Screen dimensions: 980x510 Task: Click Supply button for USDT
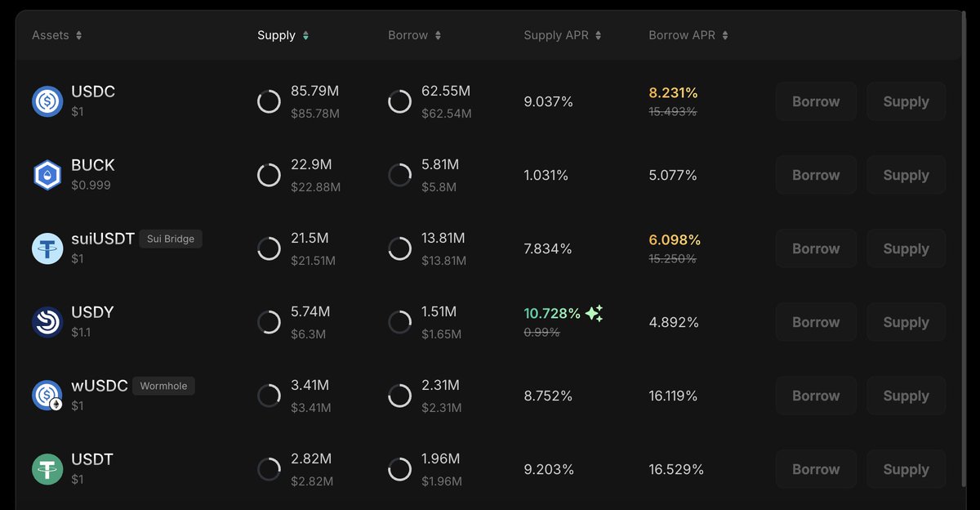pyautogui.click(x=906, y=469)
